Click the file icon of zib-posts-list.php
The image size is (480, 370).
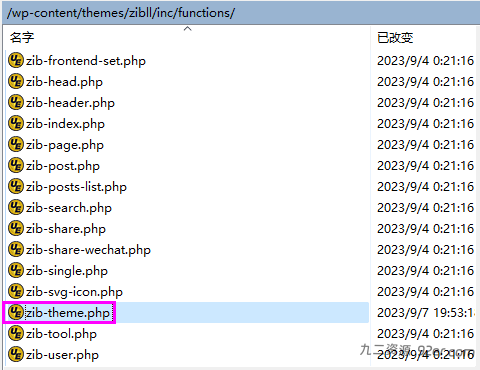pos(16,187)
